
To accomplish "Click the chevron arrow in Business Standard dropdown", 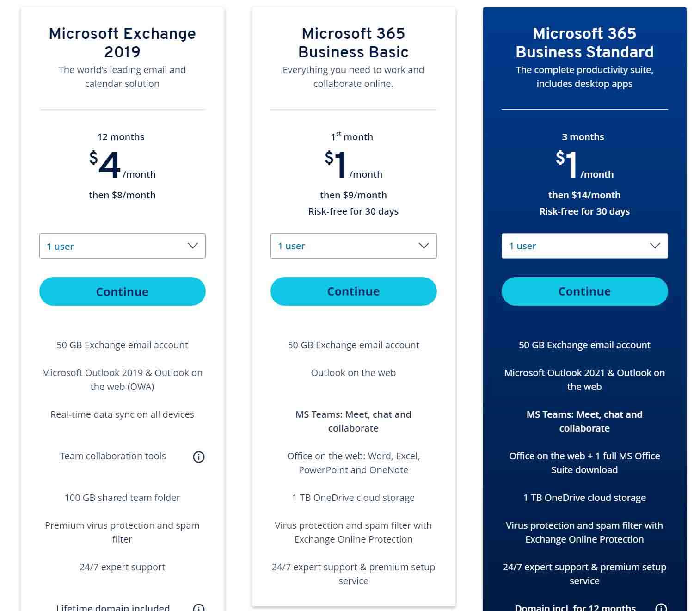I will 655,246.
